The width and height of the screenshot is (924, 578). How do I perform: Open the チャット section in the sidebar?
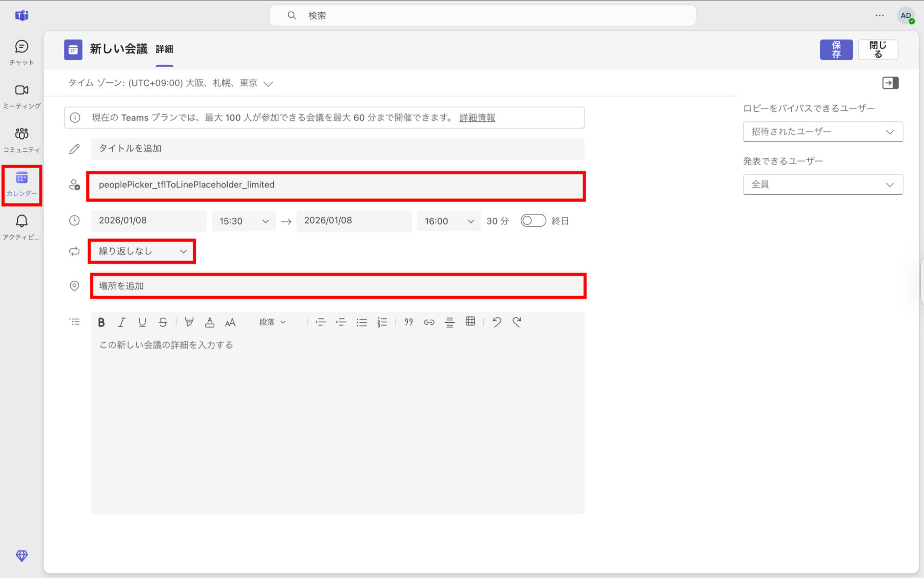pos(21,52)
